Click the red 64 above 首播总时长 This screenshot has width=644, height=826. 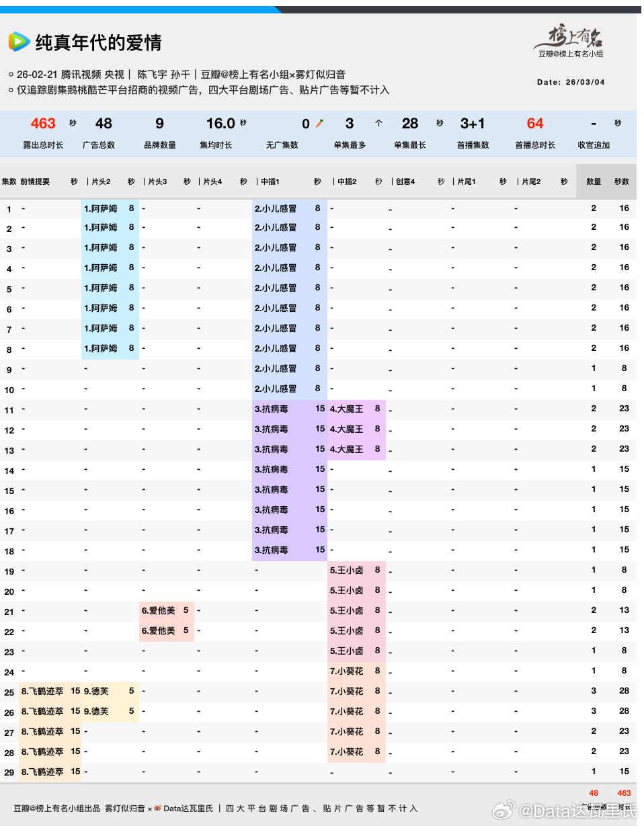click(535, 124)
